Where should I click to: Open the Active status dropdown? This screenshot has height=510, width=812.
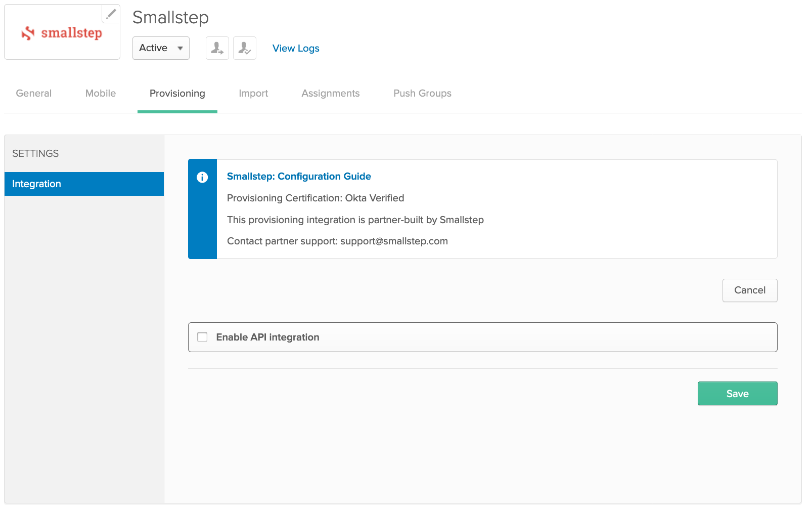(x=161, y=48)
